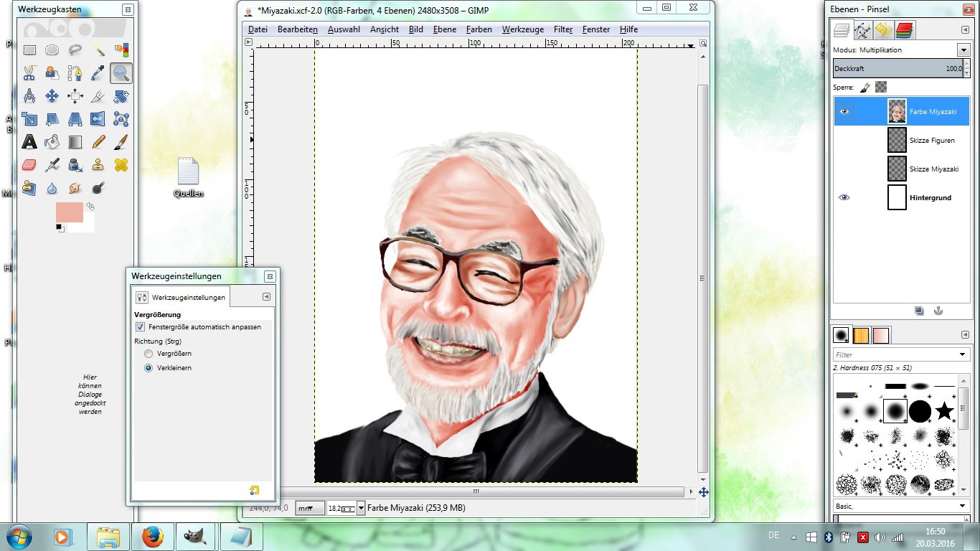Select the Pencil tool
Screen dimensions: 980x551
[98, 142]
